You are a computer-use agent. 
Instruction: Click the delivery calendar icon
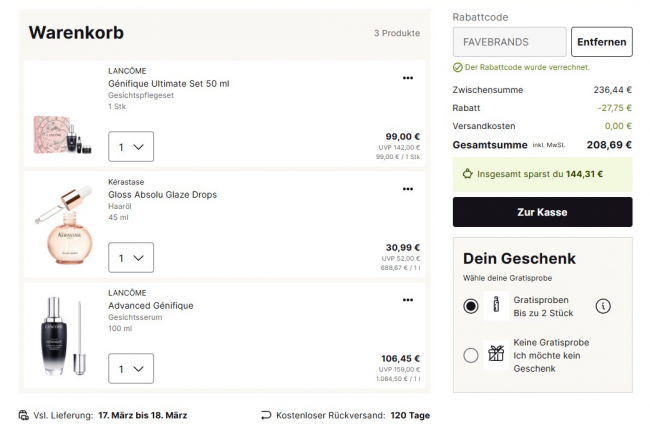(x=23, y=414)
